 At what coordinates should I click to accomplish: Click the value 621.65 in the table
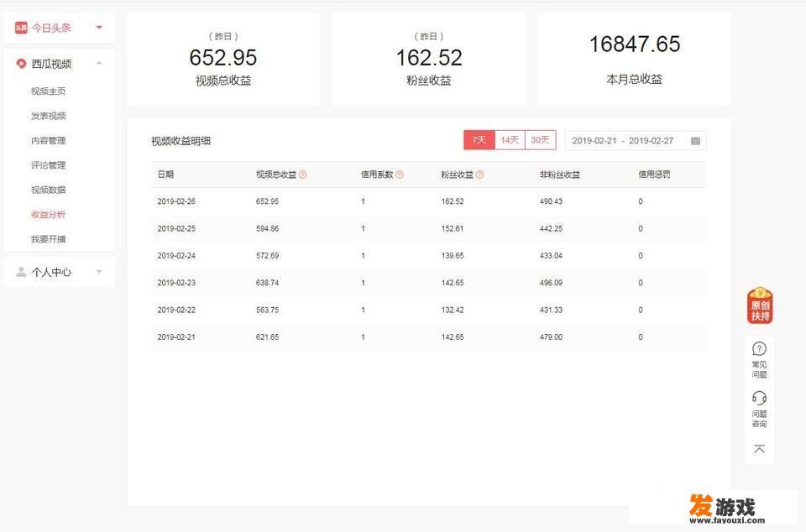pos(267,337)
